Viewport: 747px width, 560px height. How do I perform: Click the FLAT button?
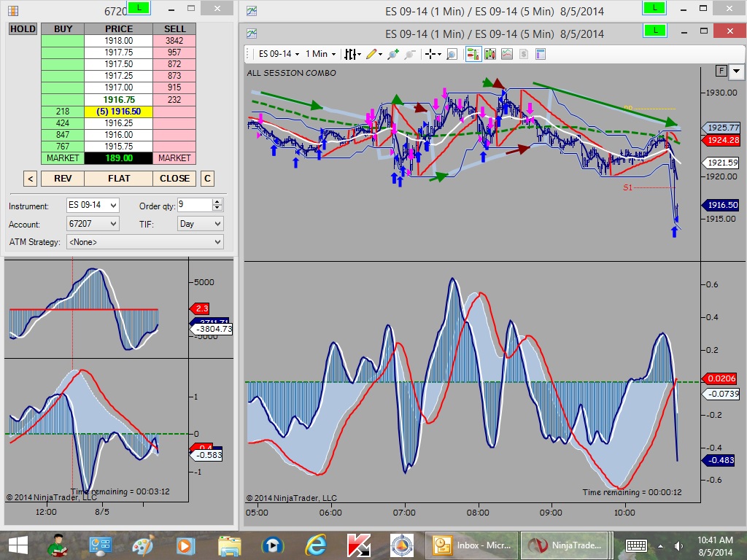[119, 179]
